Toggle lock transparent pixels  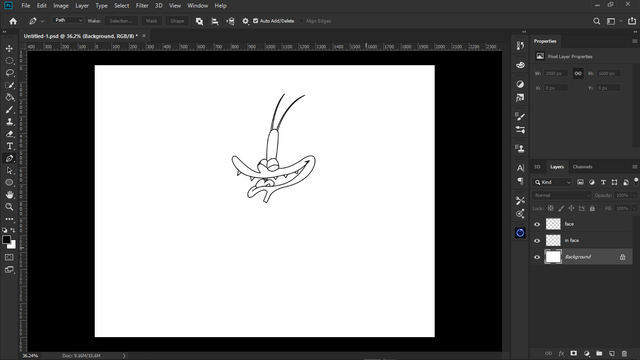tap(551, 209)
